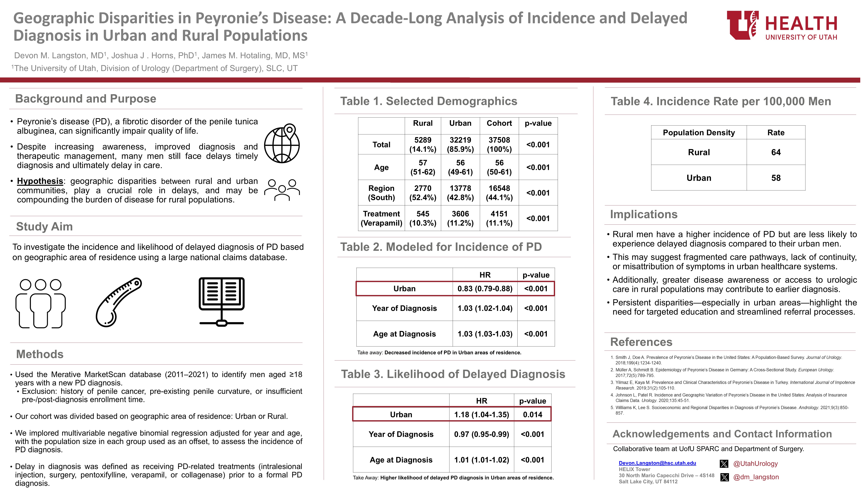The height and width of the screenshot is (488, 868).
Task: Select the underlined Hypothesis word
Action: point(40,181)
